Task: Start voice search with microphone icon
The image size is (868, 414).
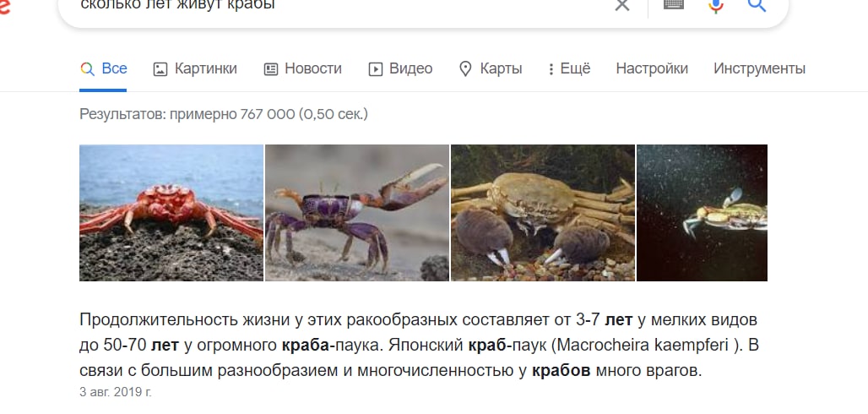Action: click(716, 6)
